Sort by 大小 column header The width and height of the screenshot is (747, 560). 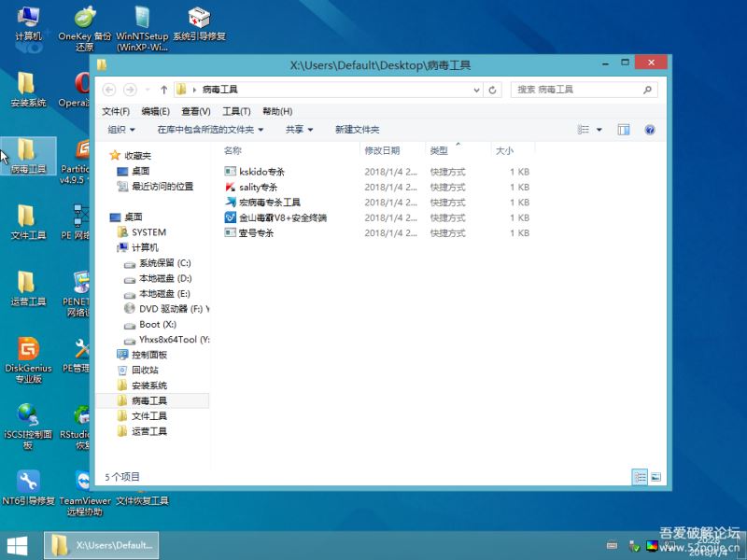point(513,150)
